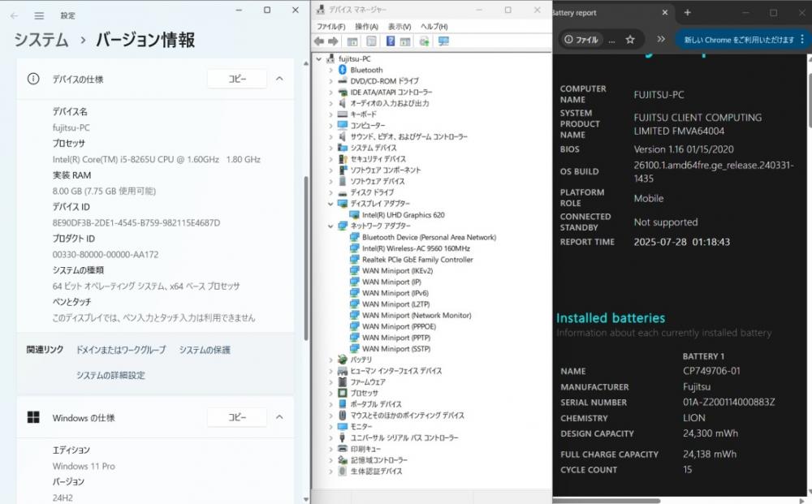Click the info icon beside デバイスの仕様
This screenshot has width=812, height=504.
tap(33, 79)
